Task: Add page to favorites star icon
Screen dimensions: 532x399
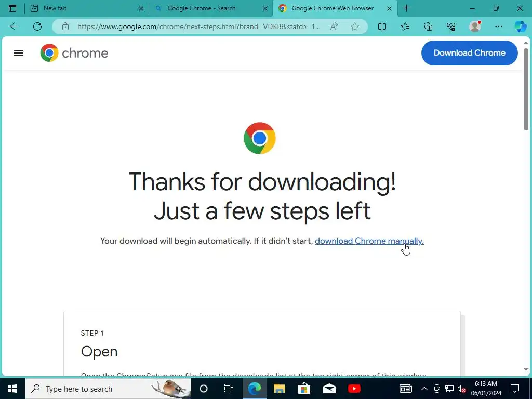Action: coord(355,26)
